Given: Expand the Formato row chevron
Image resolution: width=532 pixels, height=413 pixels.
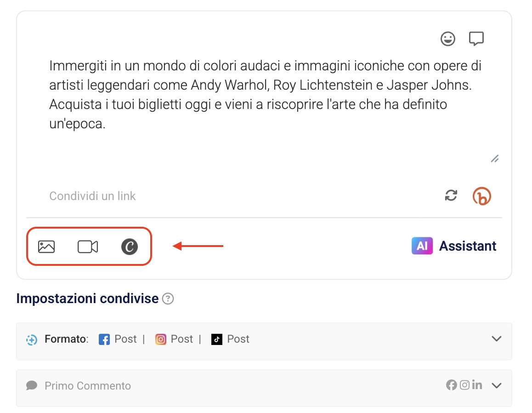Looking at the screenshot, I should coord(496,339).
